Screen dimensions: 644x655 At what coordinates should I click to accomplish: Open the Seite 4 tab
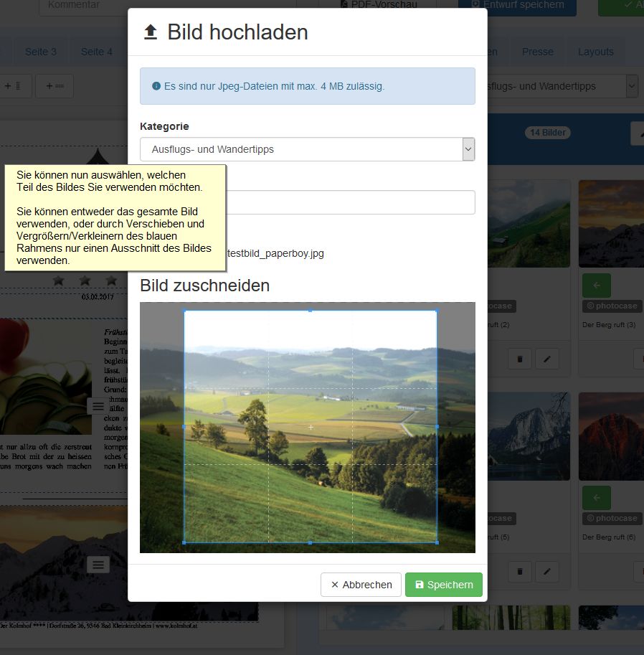[x=96, y=52]
